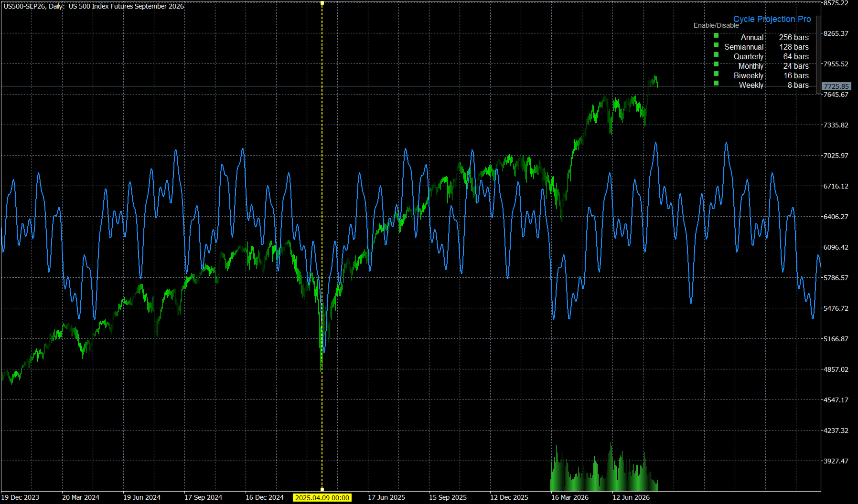Click the 7725.85 current price tag
Viewport: 858px width, 504px height.
click(836, 86)
